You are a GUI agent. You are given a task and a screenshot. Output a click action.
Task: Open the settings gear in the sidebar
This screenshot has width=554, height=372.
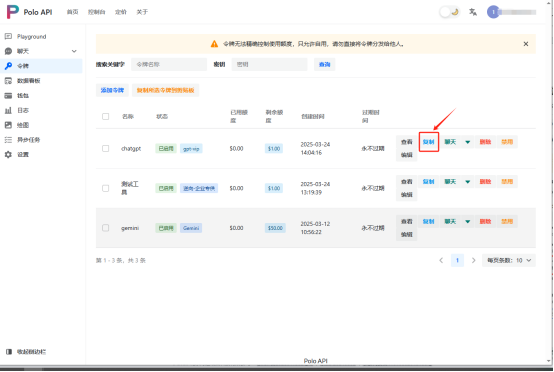(8, 154)
